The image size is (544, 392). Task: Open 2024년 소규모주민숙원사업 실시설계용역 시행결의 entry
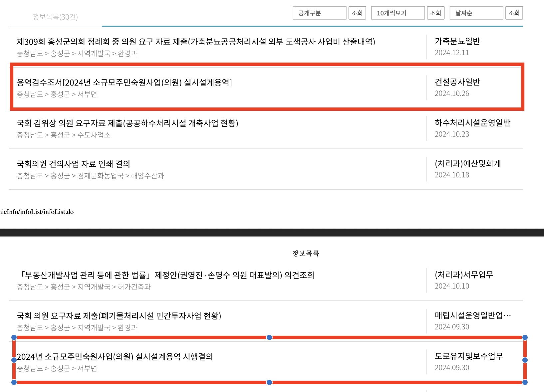115,357
